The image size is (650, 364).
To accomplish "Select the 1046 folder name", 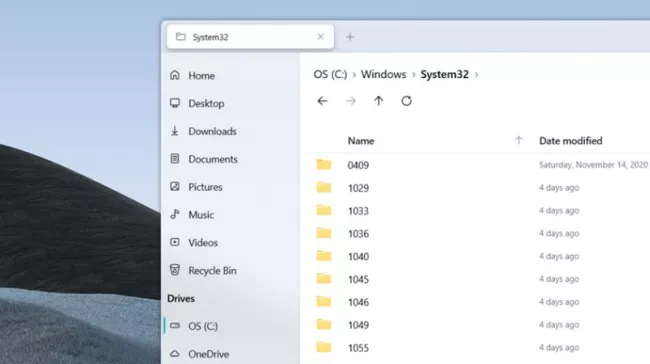I will tap(358, 302).
